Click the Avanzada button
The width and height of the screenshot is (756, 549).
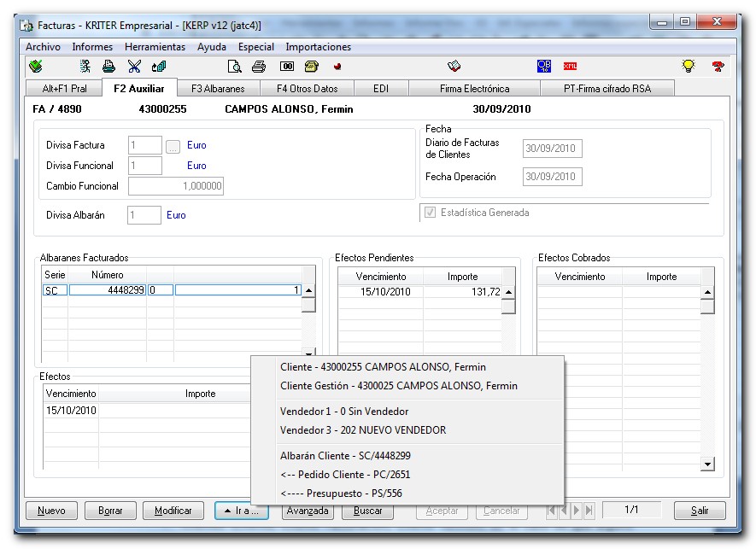[x=308, y=511]
